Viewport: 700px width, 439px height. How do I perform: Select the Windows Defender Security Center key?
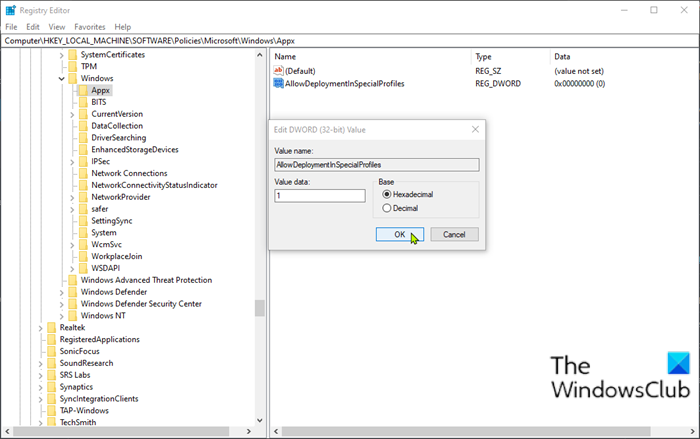pos(141,304)
